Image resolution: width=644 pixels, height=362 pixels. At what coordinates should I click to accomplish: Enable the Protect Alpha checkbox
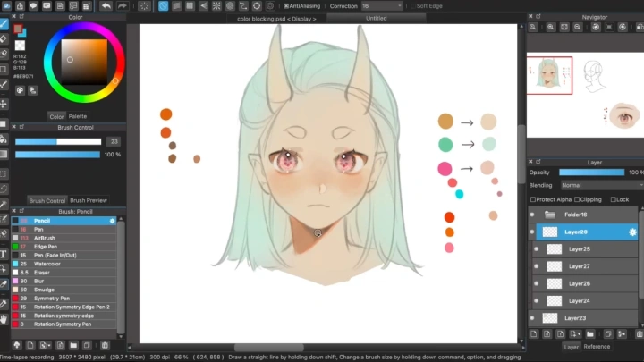(x=534, y=199)
